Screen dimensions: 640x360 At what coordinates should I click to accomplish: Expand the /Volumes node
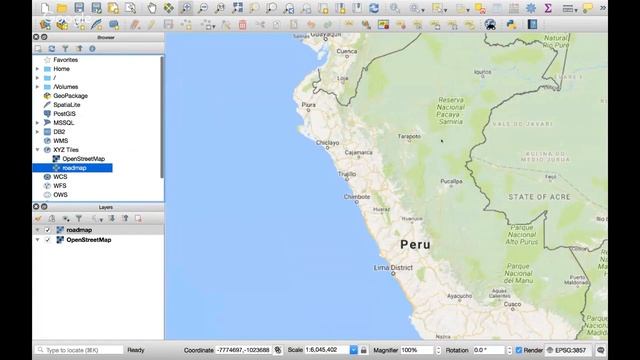coord(38,87)
